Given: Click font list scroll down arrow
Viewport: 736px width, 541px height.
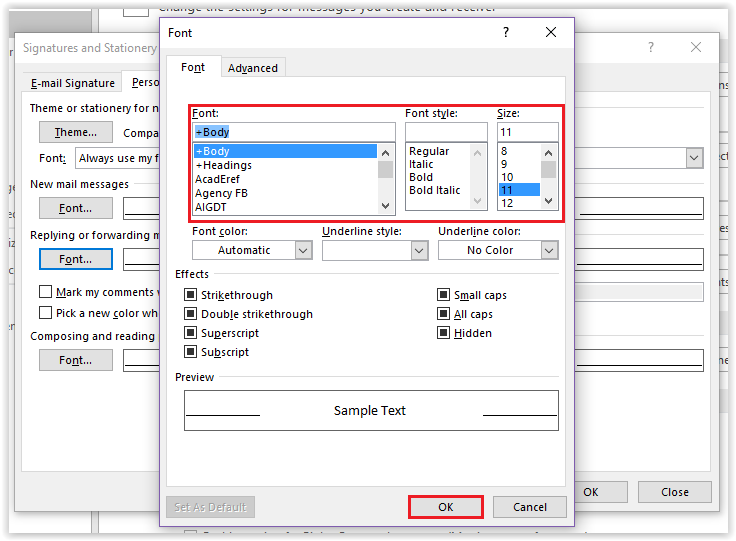Looking at the screenshot, I should (385, 206).
